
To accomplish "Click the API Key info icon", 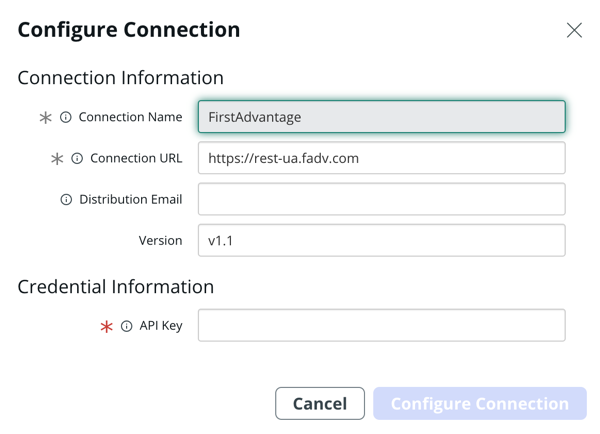I will [127, 326].
